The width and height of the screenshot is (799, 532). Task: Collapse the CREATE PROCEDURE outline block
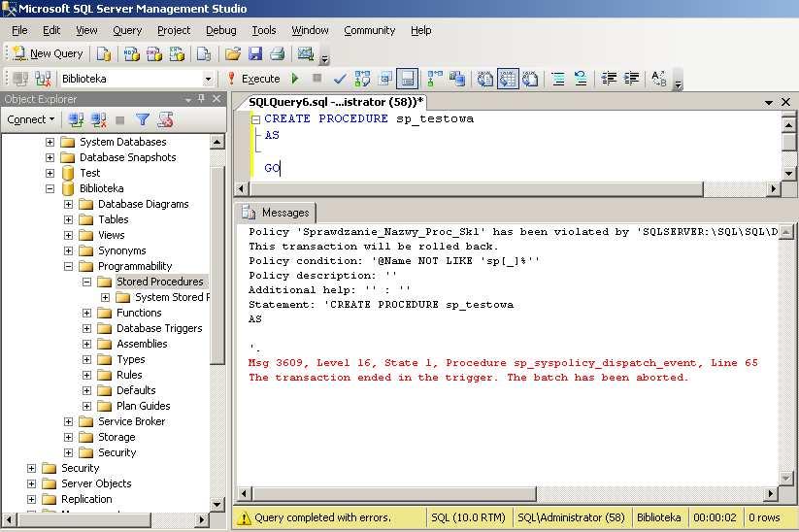tap(255, 119)
